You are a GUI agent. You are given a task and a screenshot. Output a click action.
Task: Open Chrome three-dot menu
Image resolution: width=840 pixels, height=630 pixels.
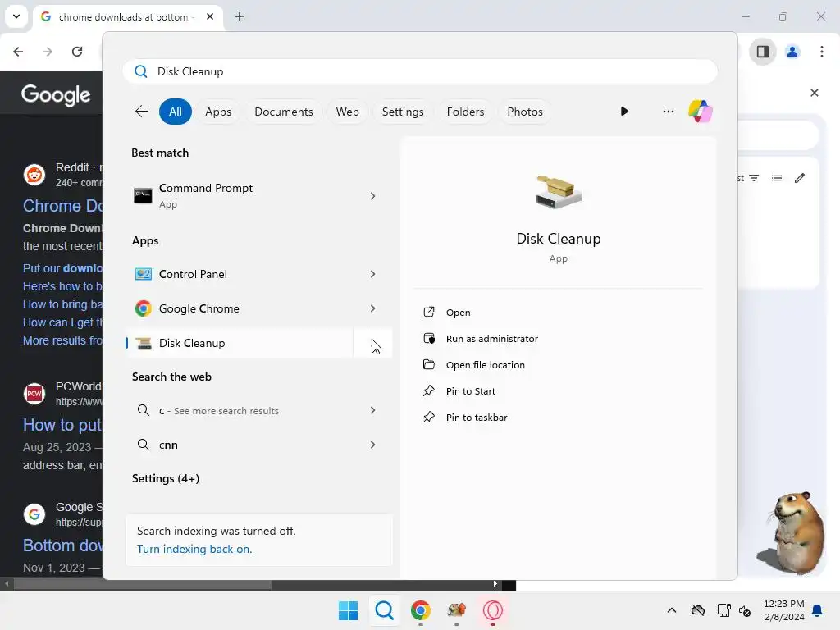822,52
